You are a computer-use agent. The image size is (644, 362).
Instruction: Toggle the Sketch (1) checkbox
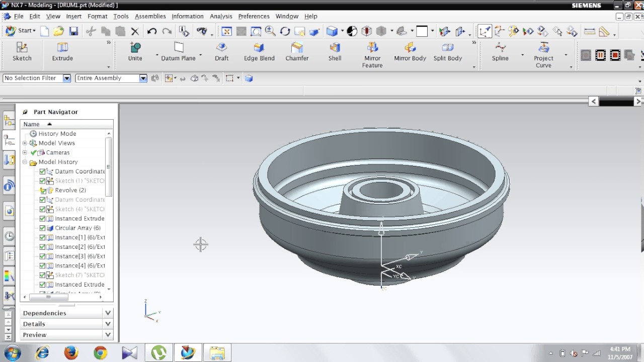[x=43, y=181]
